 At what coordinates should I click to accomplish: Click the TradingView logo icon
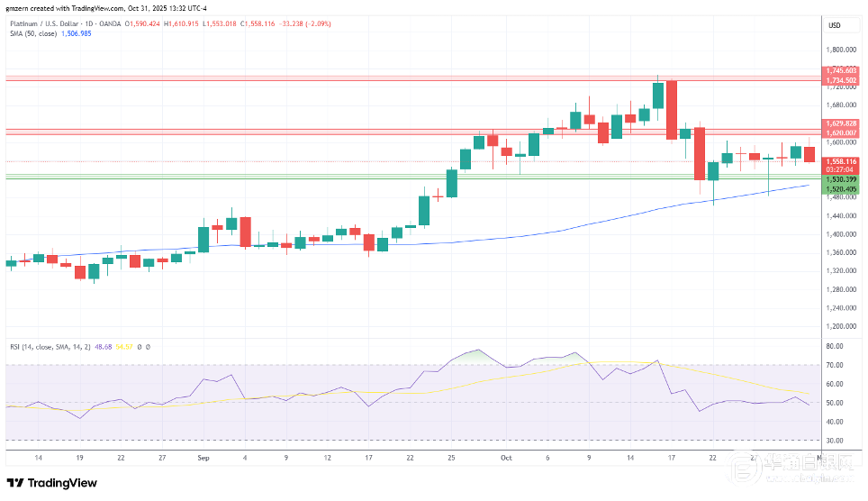[17, 482]
